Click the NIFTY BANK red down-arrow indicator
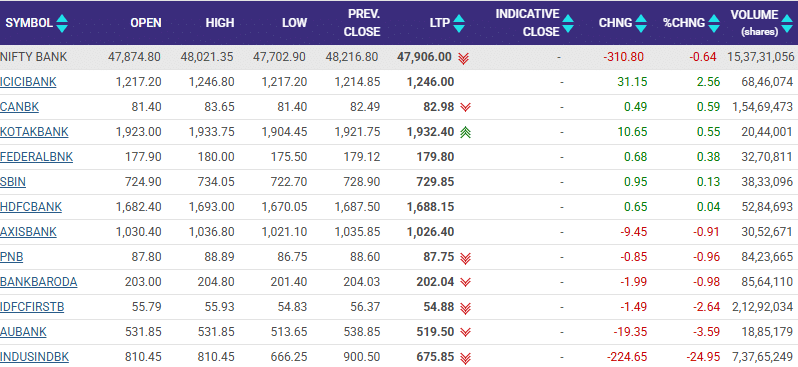Viewport: 798px width, 367px height. coord(463,58)
